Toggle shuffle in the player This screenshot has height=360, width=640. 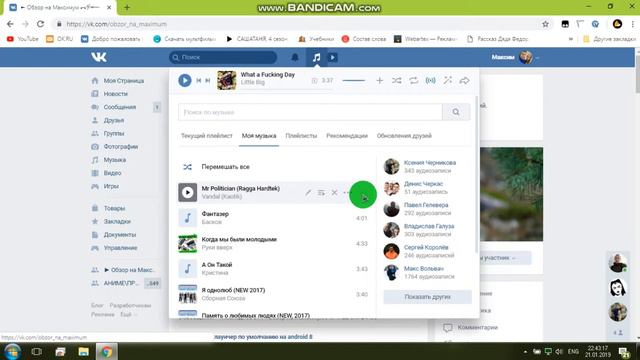(396, 80)
